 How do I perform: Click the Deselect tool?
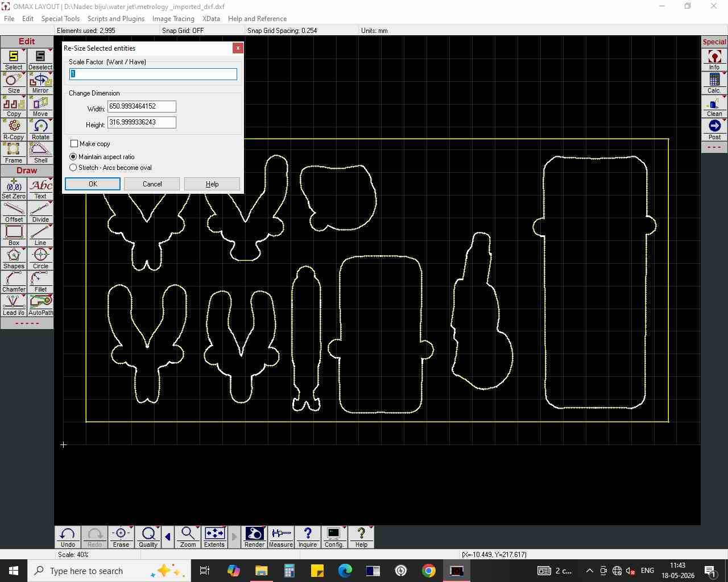pos(40,60)
